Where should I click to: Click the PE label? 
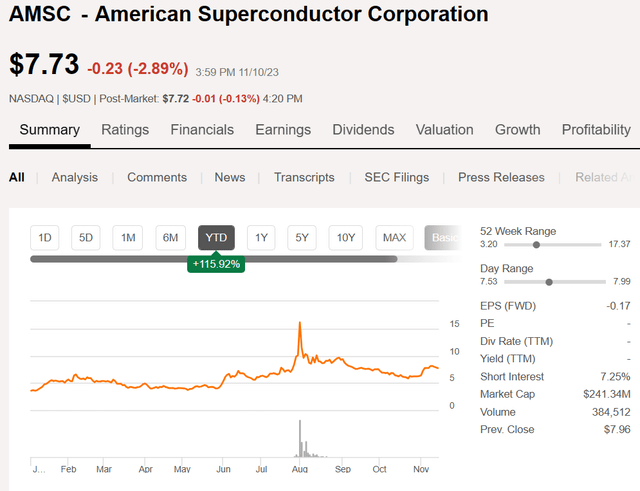(487, 323)
